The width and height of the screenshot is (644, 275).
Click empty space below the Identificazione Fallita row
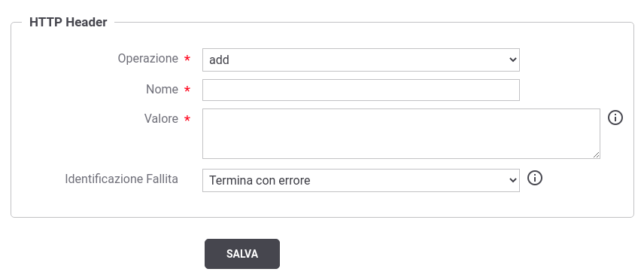click(x=322, y=205)
